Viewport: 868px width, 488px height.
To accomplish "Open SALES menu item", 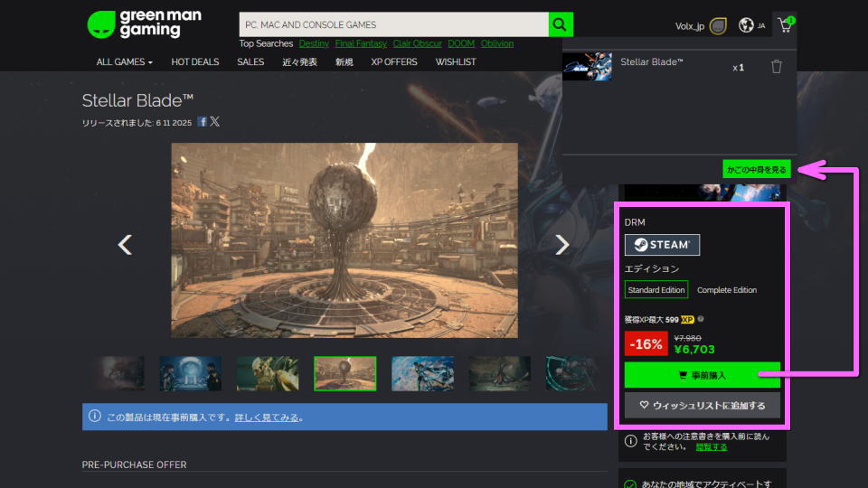I will point(250,62).
